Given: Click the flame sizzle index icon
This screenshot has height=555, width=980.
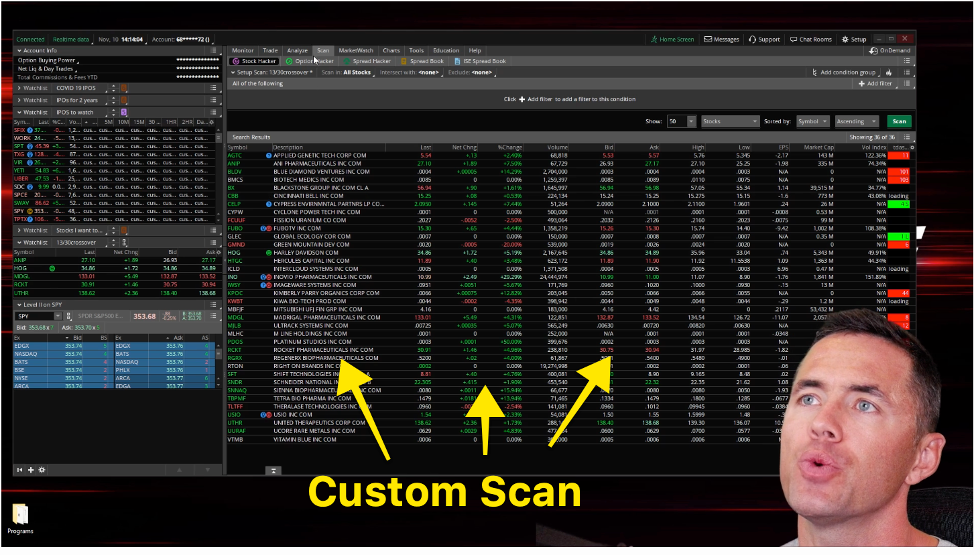Looking at the screenshot, I should (x=889, y=72).
